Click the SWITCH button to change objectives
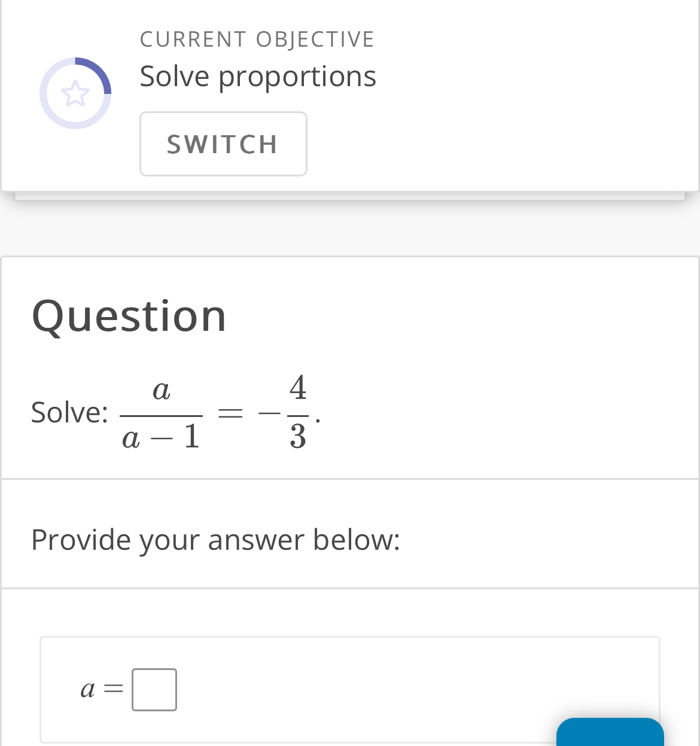This screenshot has width=700, height=746. [x=223, y=144]
